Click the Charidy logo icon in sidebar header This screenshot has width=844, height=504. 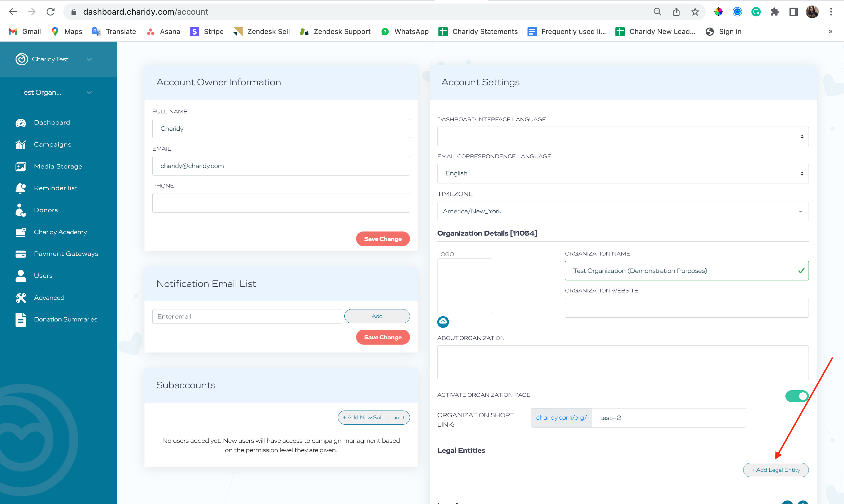tap(22, 59)
